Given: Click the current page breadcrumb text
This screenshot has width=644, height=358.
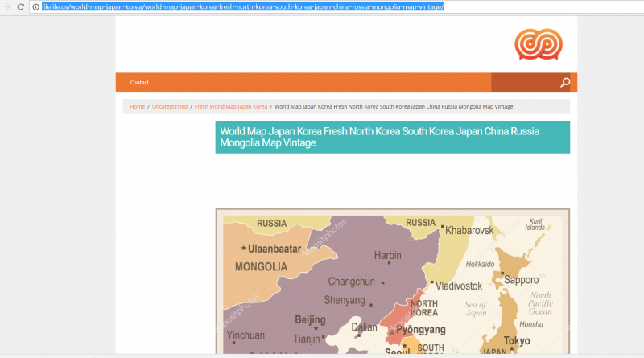Looking at the screenshot, I should (x=394, y=106).
